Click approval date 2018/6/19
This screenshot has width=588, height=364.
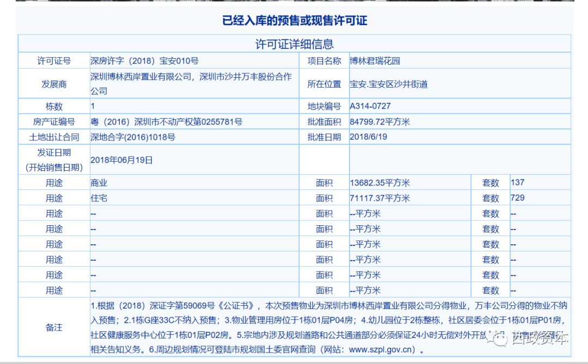(x=368, y=137)
